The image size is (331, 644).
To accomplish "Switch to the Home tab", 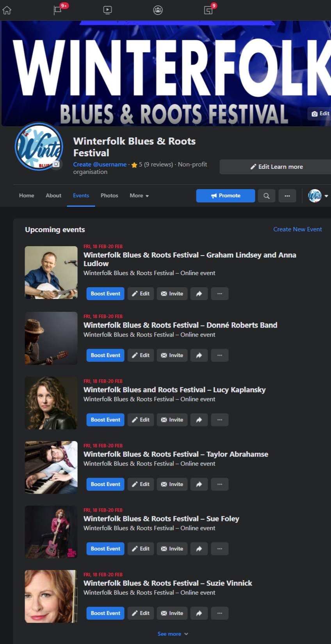I will pos(27,196).
